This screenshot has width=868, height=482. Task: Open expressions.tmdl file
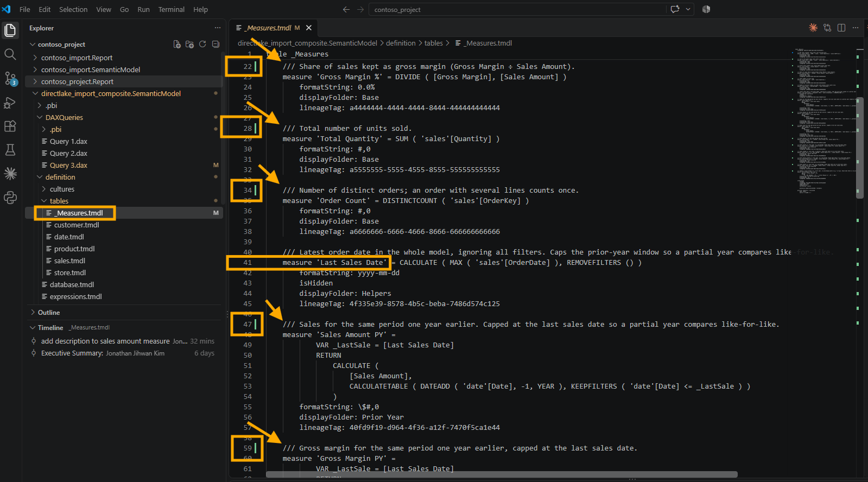(75, 296)
